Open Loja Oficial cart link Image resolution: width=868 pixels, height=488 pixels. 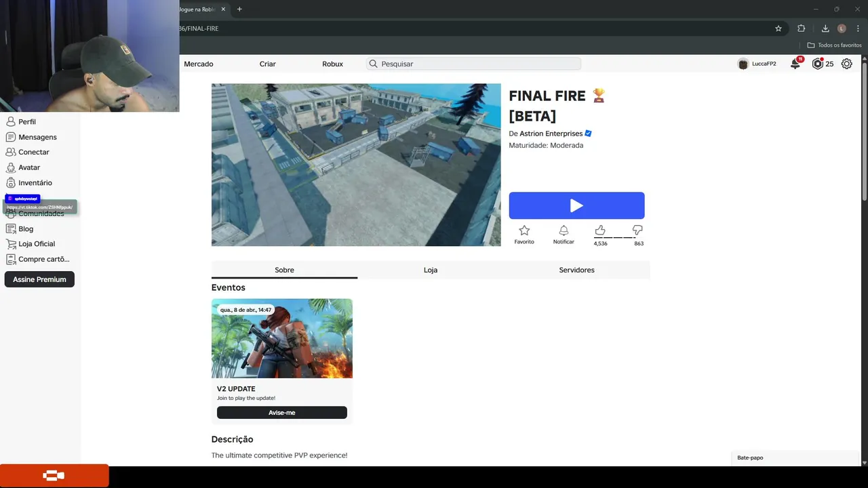tap(30, 244)
